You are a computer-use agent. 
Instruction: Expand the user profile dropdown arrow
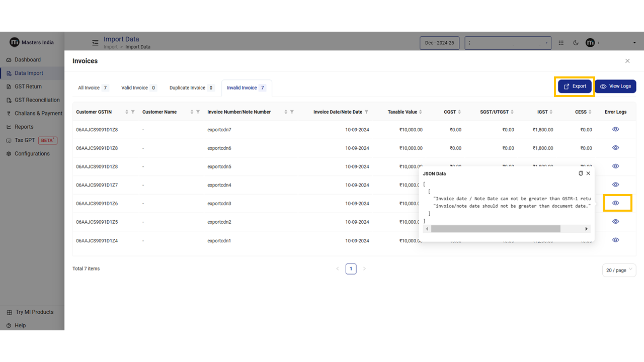point(634,43)
